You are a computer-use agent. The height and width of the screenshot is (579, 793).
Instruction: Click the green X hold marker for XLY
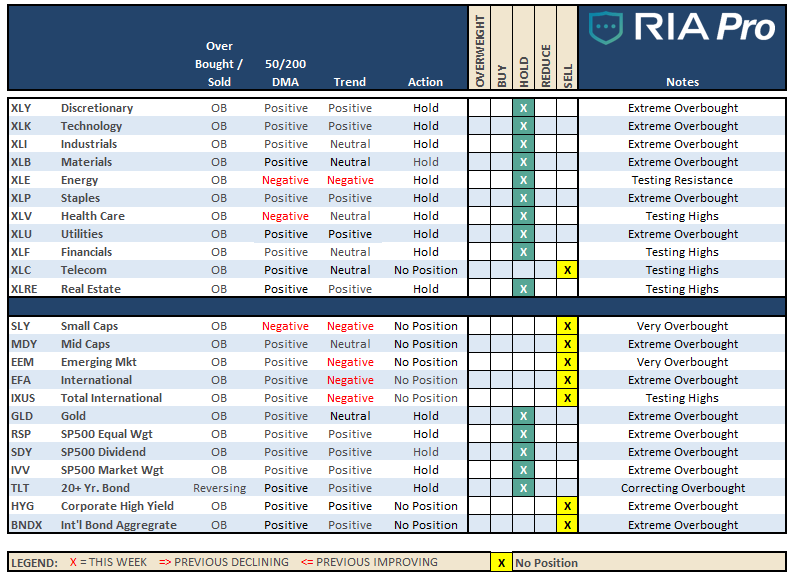coord(523,108)
